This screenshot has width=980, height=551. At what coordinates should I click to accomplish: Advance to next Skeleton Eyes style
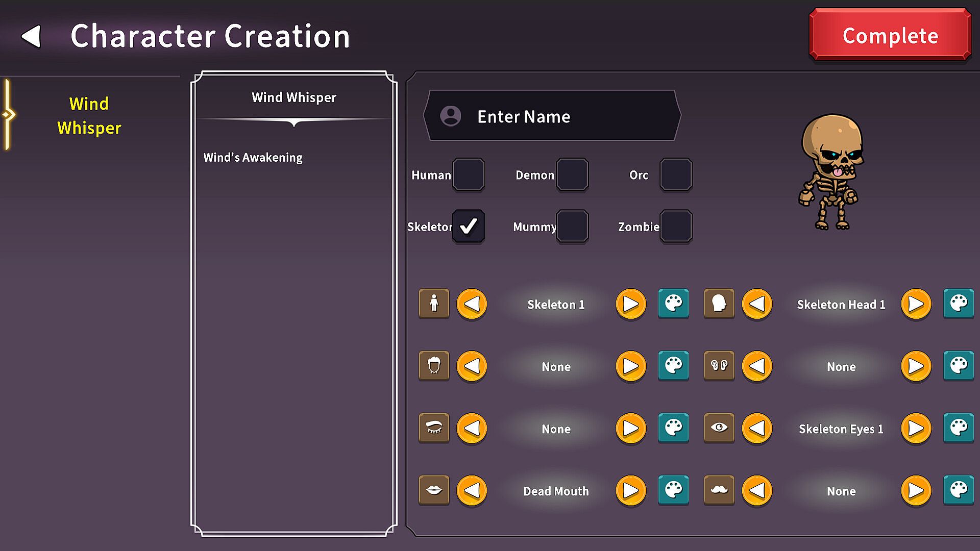coord(916,429)
